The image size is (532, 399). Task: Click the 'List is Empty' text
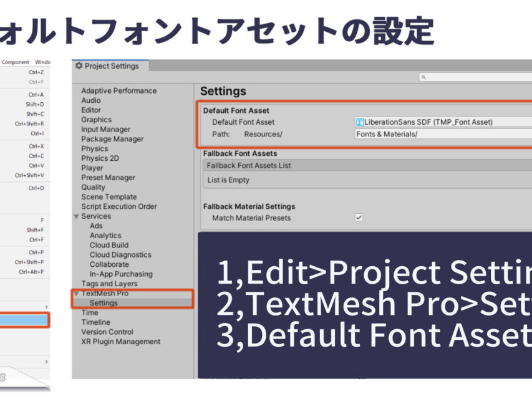click(228, 180)
